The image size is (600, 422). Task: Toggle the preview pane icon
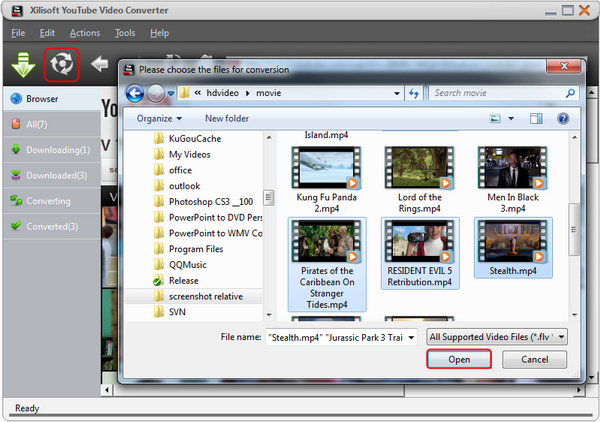click(x=536, y=119)
